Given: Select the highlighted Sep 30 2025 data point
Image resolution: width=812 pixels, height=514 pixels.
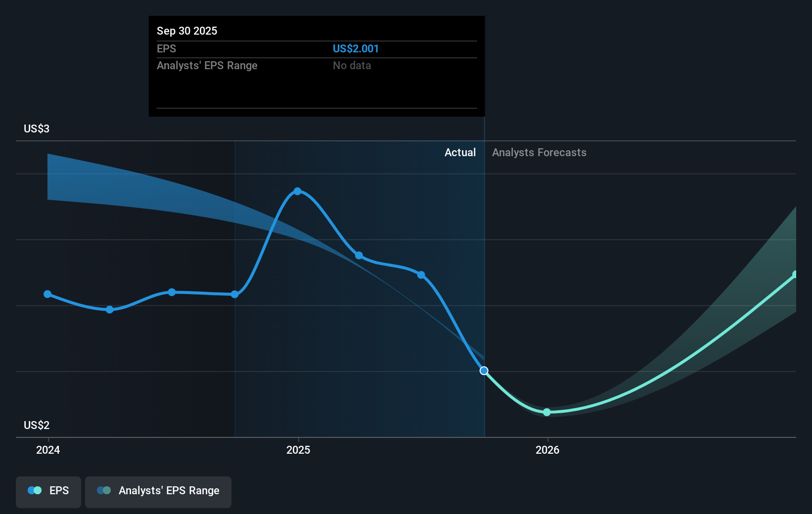Looking at the screenshot, I should 484,371.
